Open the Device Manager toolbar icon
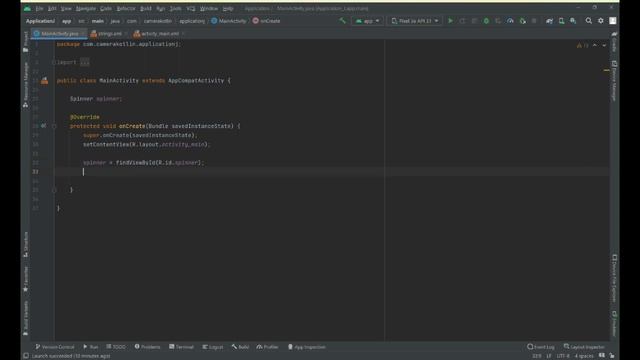 pyautogui.click(x=561, y=20)
